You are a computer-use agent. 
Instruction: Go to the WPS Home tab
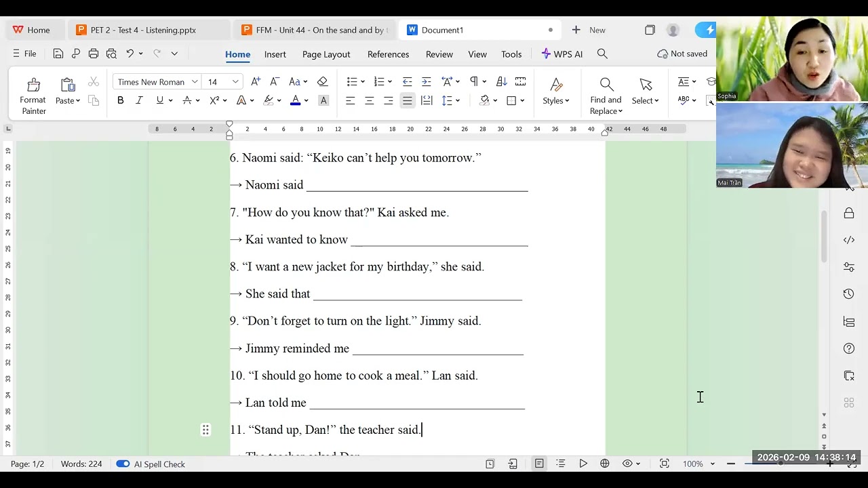click(31, 30)
